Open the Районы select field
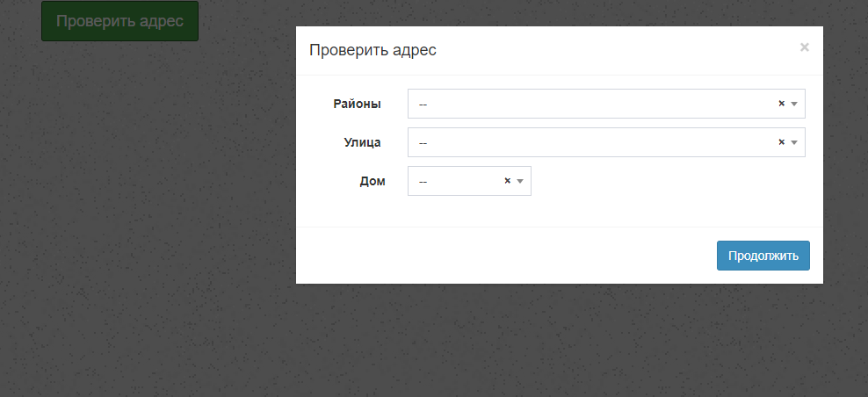Screen dimensions: 868x397 point(589,104)
